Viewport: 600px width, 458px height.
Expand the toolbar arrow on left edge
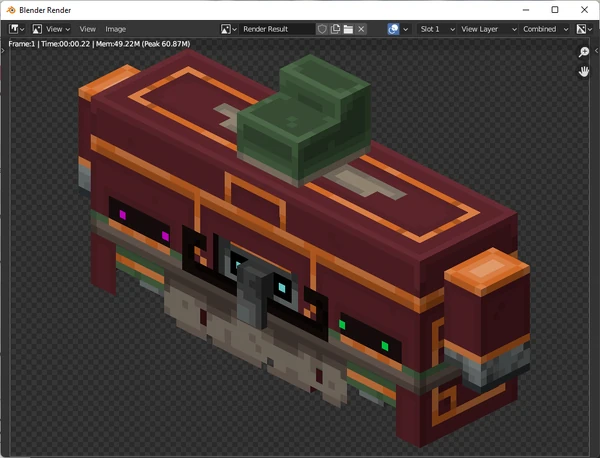tap(3, 51)
